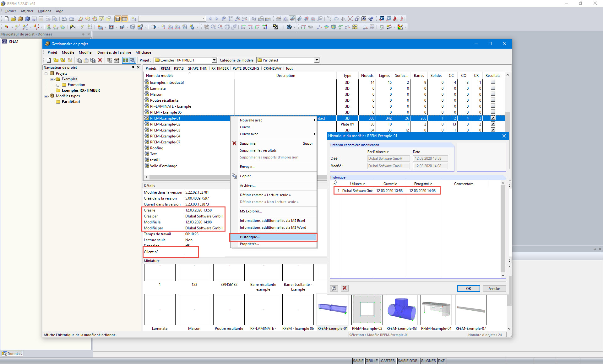The height and width of the screenshot is (364, 603).
Task: Click the Copier icon in context menu
Action: coord(234,176)
